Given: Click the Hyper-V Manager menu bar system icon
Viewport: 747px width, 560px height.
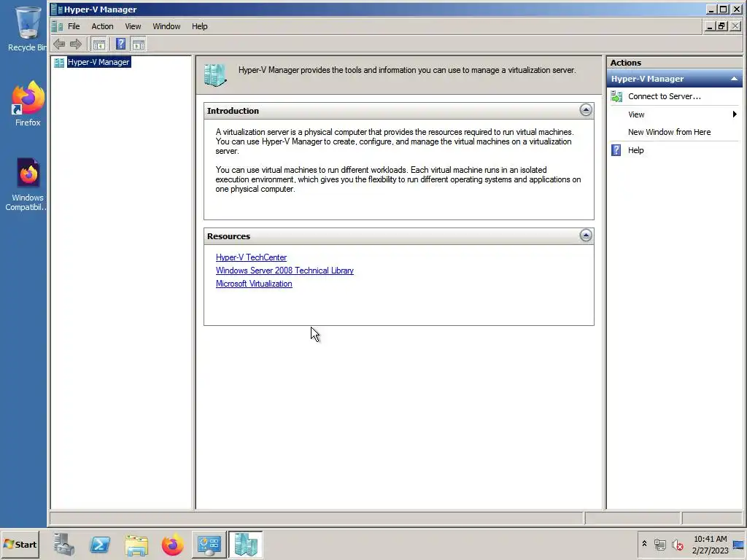Looking at the screenshot, I should (57, 26).
